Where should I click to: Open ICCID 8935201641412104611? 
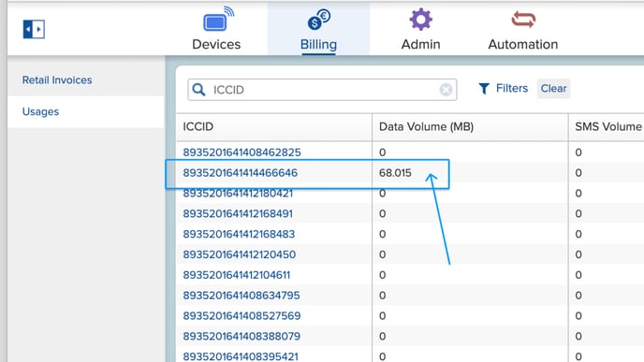pyautogui.click(x=237, y=275)
